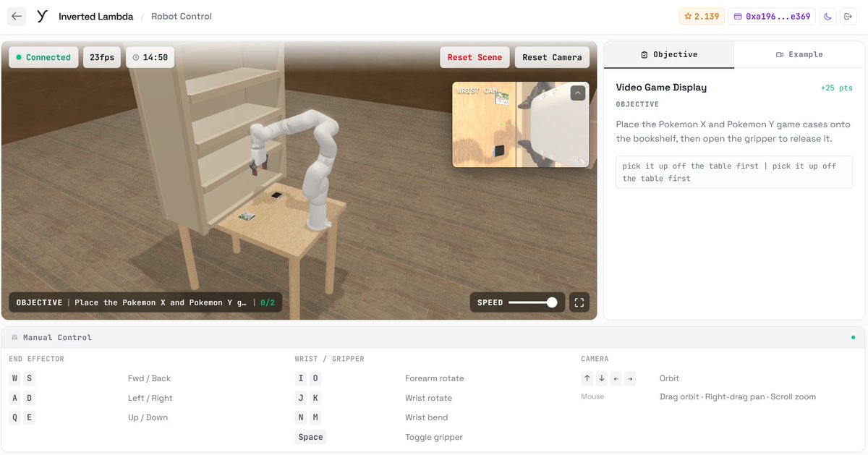Click the M wrist bend key
This screenshot has height=455, width=868.
315,417
